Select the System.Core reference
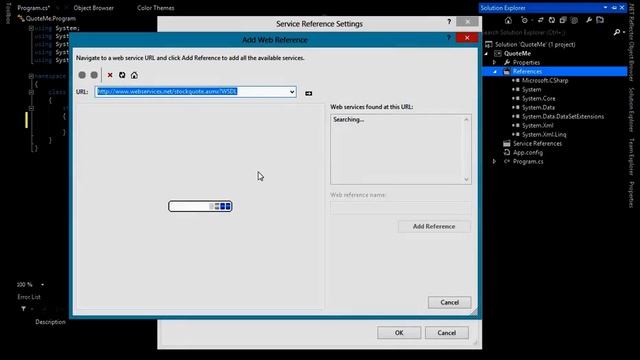The image size is (640, 360). pyautogui.click(x=538, y=98)
